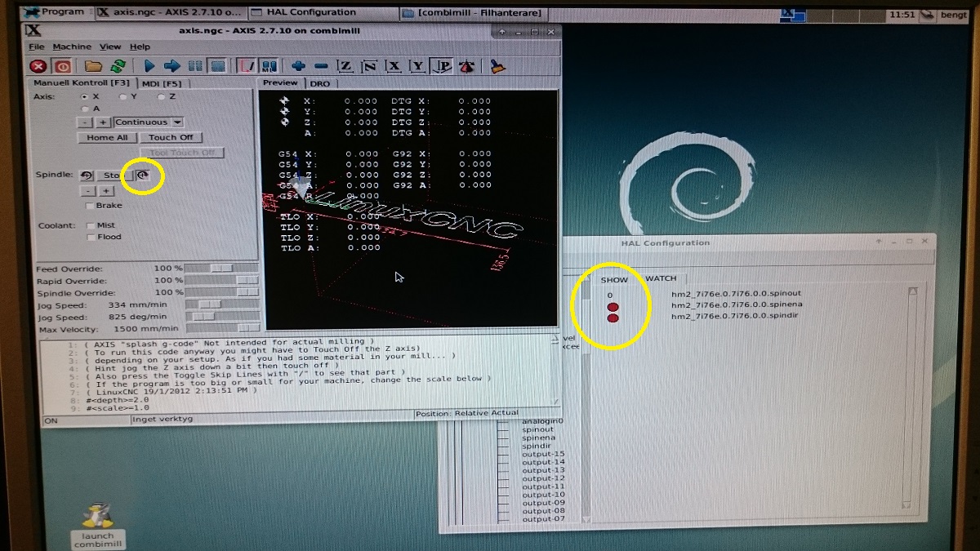Adjust the Max Velocity slider
This screenshot has height=551, width=980.
(x=221, y=329)
